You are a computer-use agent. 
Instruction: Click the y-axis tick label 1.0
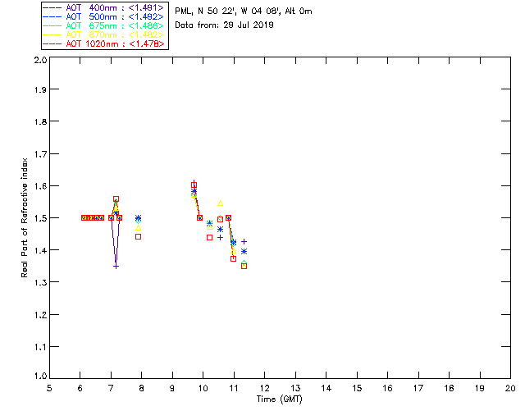tap(40, 376)
